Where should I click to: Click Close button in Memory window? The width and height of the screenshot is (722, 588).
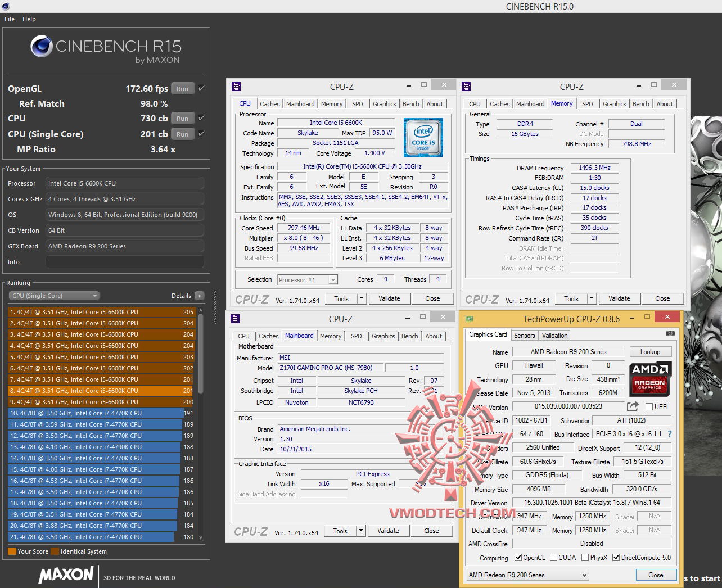point(662,298)
